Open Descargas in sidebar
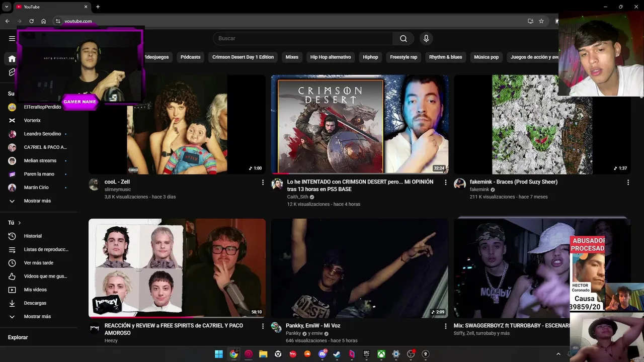 tap(35, 303)
